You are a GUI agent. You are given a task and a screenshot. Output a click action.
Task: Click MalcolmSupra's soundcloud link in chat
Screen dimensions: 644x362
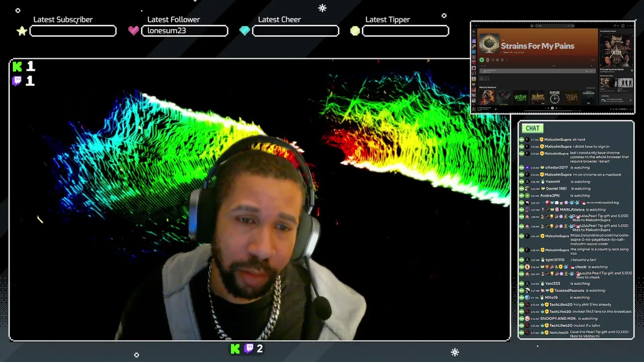coord(600,239)
